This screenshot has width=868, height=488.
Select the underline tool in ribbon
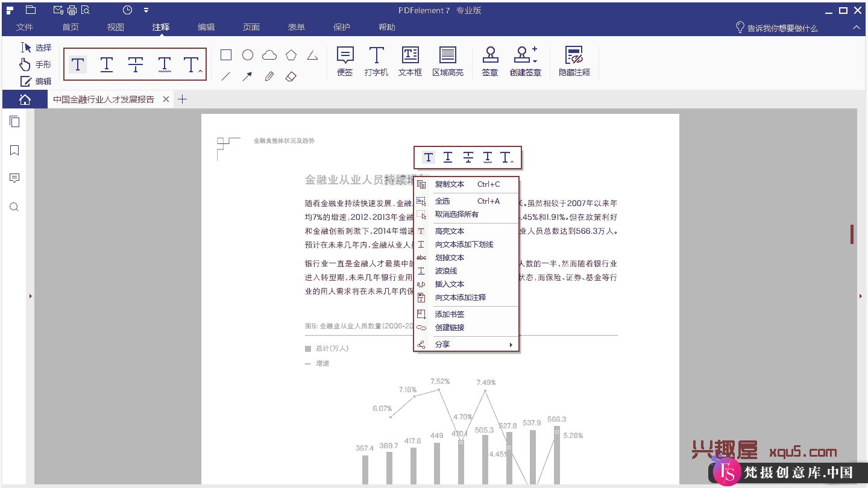(x=107, y=64)
